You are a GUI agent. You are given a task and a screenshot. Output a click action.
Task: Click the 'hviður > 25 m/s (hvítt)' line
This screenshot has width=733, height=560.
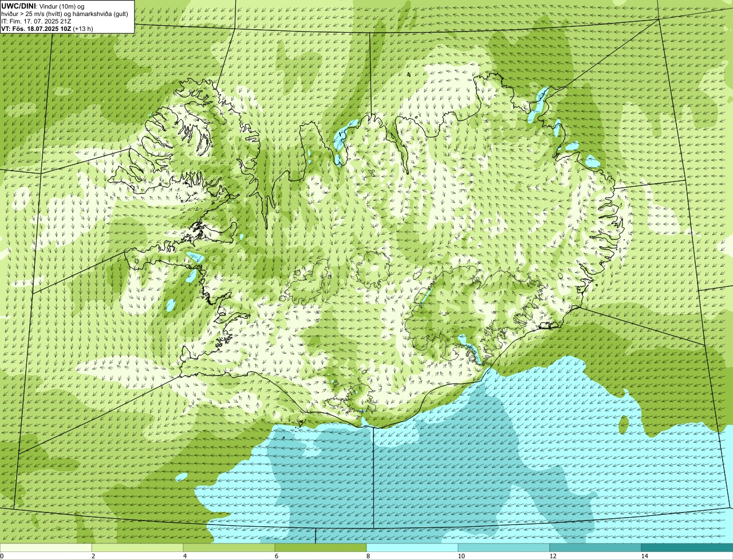click(65, 14)
